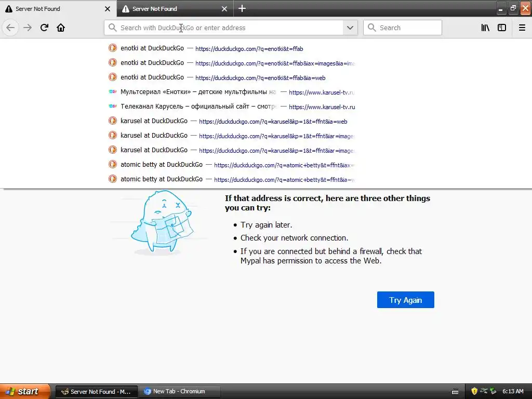532x399 pixels.
Task: Click Karusel favicon of Телеканал row
Action: point(113,106)
